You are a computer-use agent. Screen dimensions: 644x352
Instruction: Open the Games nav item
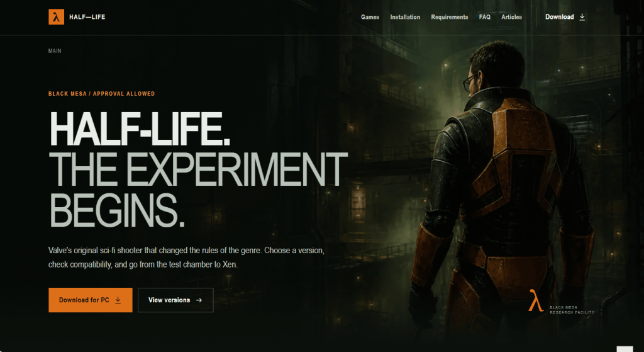tap(370, 17)
